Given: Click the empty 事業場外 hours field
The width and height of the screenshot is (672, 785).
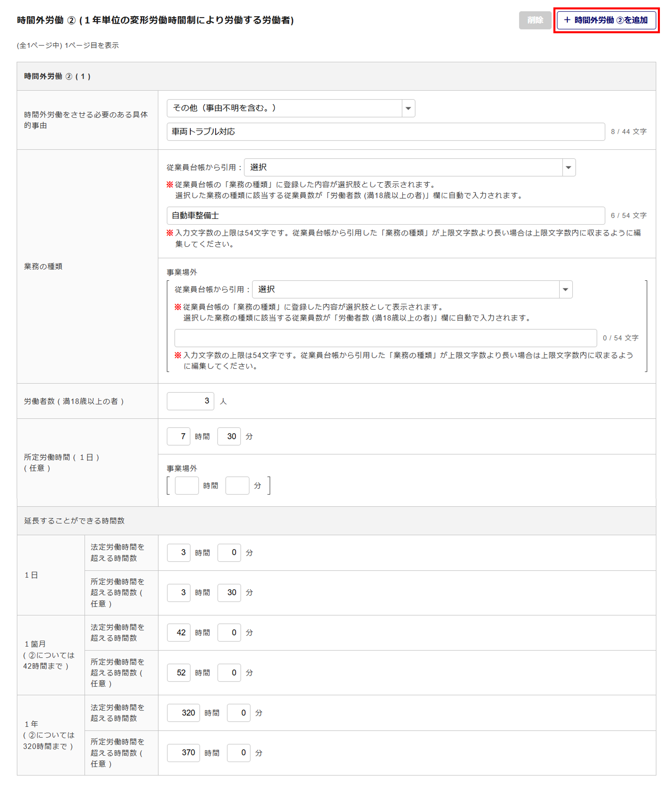Looking at the screenshot, I should point(187,486).
